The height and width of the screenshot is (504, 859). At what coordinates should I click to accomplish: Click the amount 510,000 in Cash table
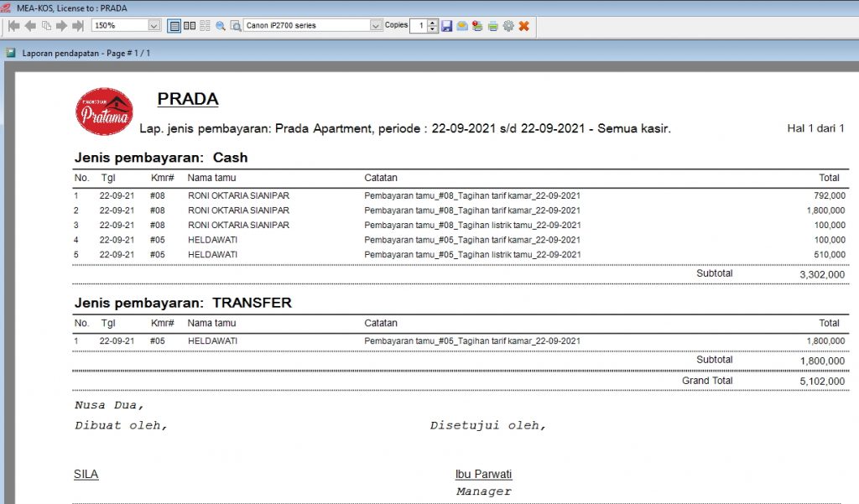[830, 255]
